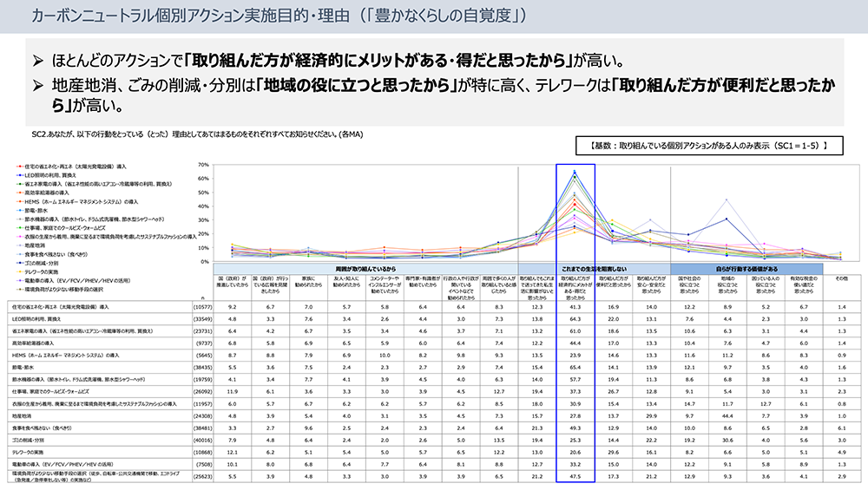Click legend entry 高効率給湯器の導入

pos(43,193)
